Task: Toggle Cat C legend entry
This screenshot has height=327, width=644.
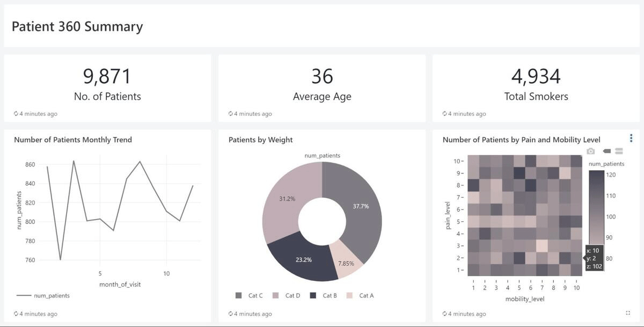Action: pyautogui.click(x=250, y=295)
